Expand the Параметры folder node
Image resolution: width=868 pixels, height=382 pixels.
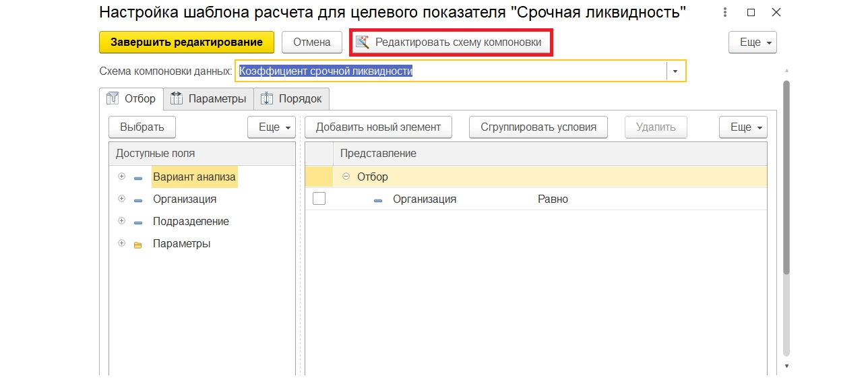(122, 243)
